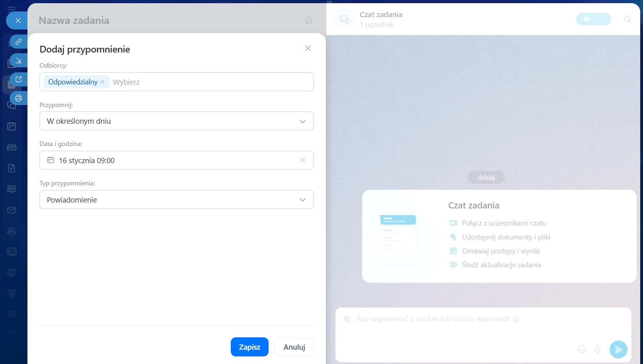Open the document icon in the sidebar

12,168
